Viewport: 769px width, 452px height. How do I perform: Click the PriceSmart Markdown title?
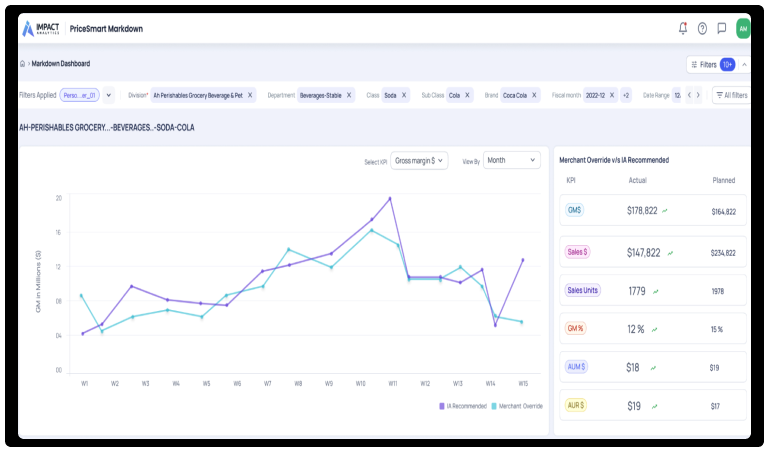point(106,29)
